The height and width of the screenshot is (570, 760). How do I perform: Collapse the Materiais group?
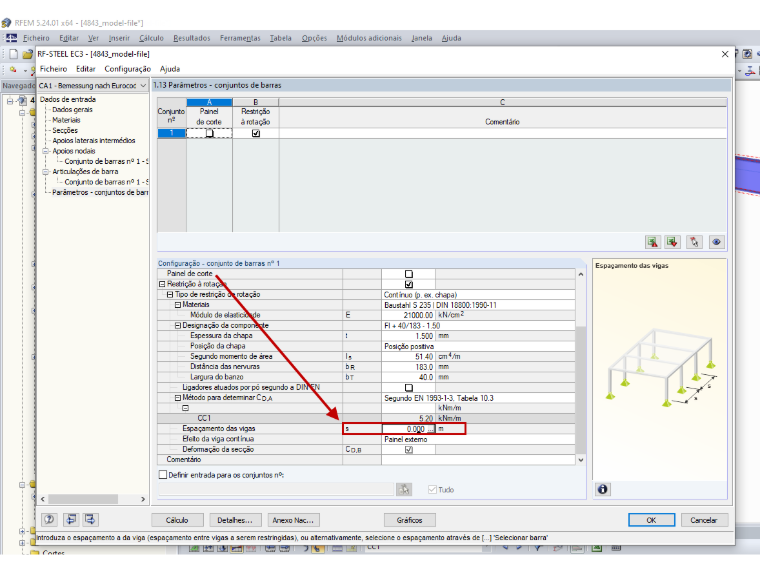coord(177,304)
